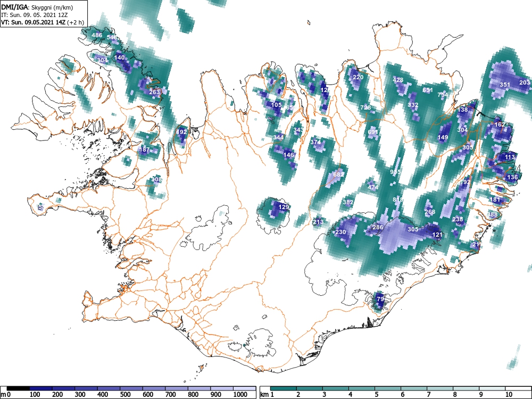The image size is (532, 399).
Task: Click the VT: Sun. 09.05.2021 14Z (+2 h) line
Action: coord(43,22)
